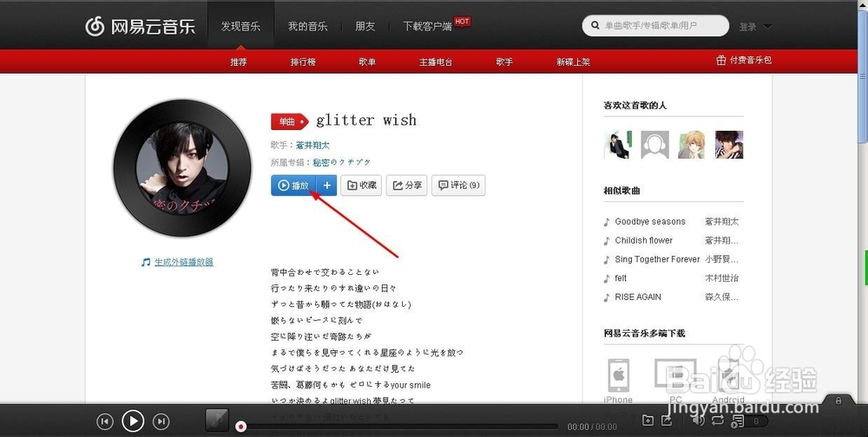Image resolution: width=868 pixels, height=437 pixels.
Task: Open the 发现音乐 tab
Action: (x=240, y=26)
